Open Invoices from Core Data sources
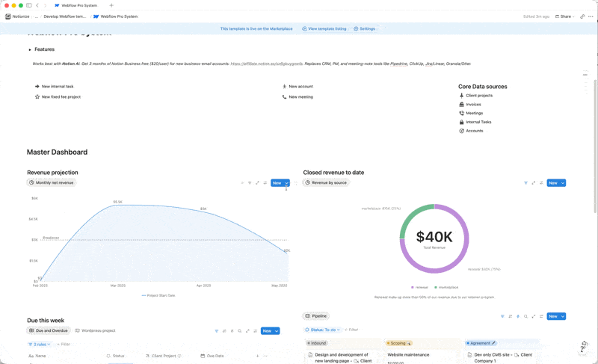 (473, 105)
